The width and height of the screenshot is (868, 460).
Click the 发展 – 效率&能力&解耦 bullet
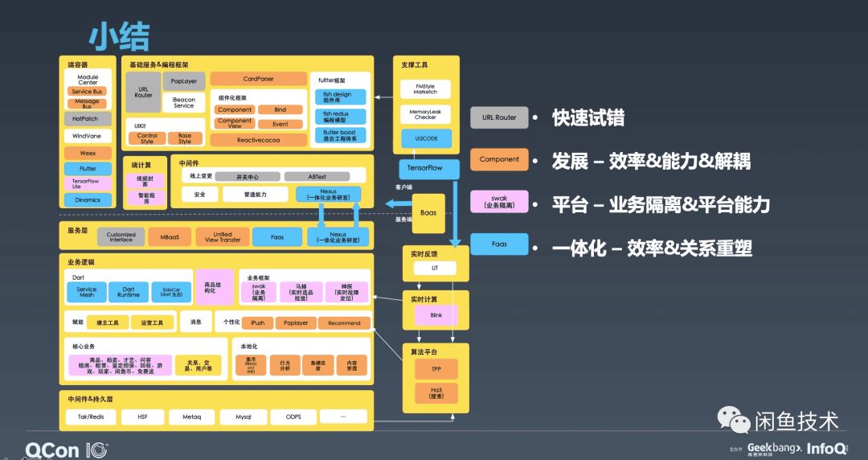tap(651, 162)
